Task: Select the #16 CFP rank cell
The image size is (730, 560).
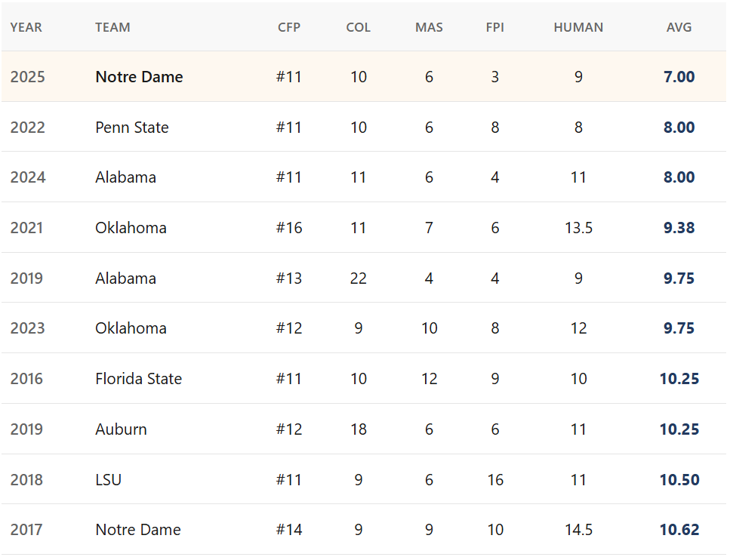Action: (x=289, y=228)
